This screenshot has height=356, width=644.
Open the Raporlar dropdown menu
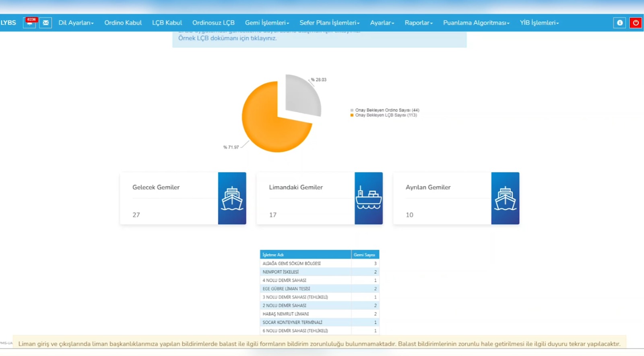[419, 23]
